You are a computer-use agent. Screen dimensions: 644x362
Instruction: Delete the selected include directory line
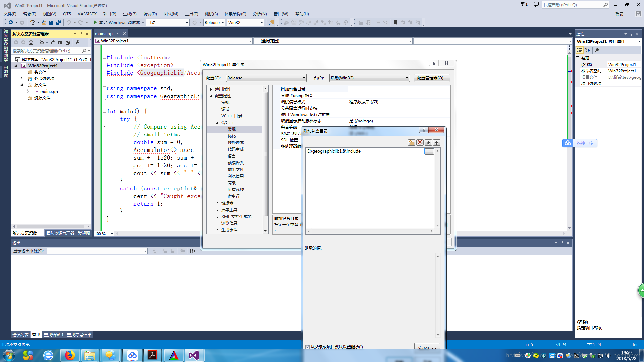tap(420, 143)
